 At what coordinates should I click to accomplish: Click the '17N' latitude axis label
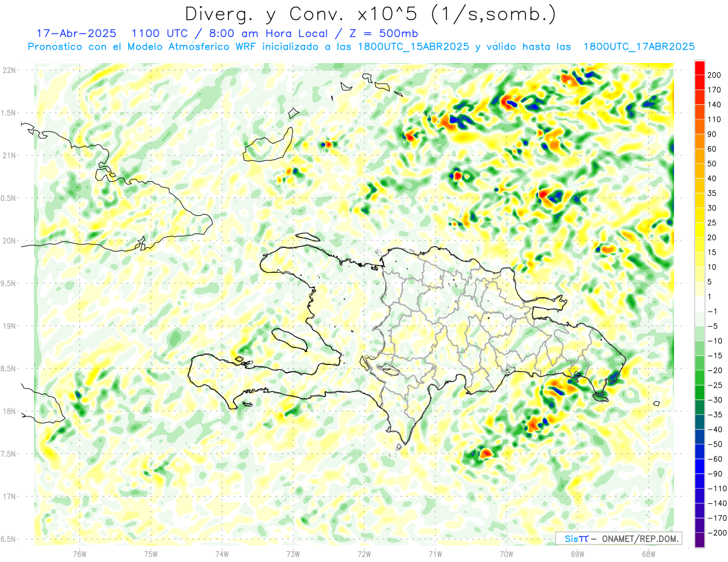(x=9, y=497)
